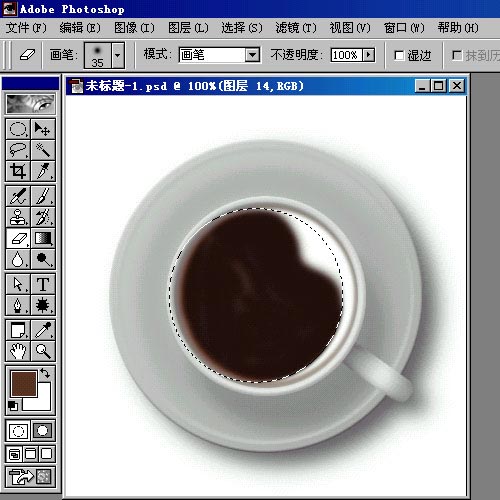Reset to default black and white colors
The image size is (500, 500).
tap(13, 405)
